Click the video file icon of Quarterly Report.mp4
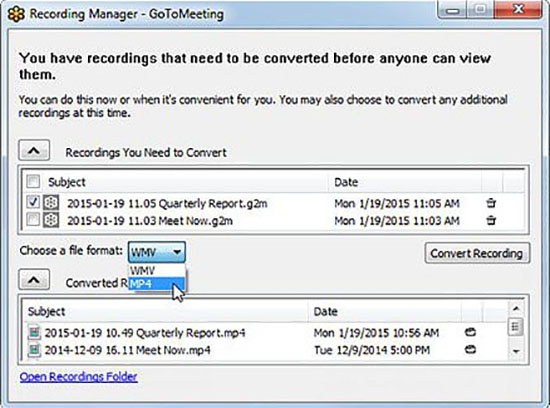 [x=34, y=332]
